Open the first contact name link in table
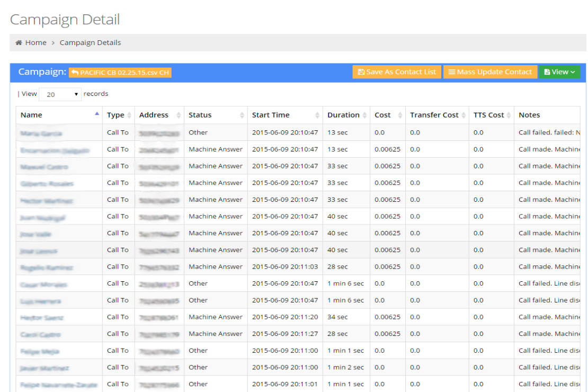 pyautogui.click(x=41, y=133)
